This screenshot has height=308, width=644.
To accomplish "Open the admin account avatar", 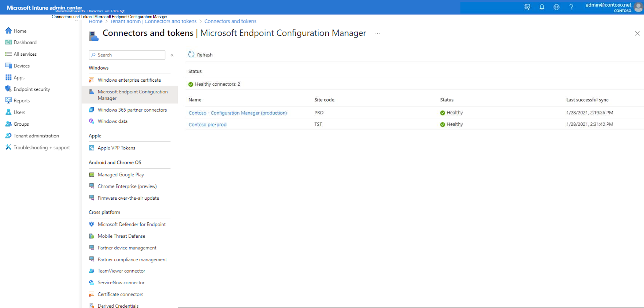I will click(x=638, y=7).
